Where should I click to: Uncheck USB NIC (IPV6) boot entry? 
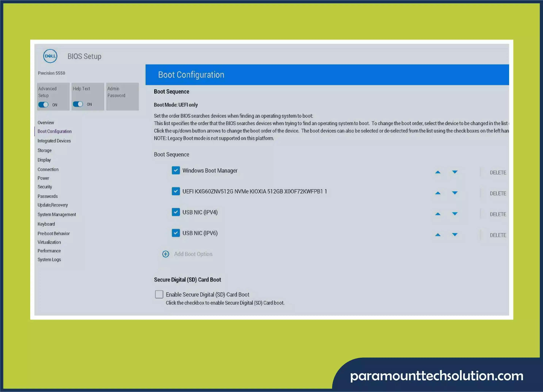(x=176, y=233)
